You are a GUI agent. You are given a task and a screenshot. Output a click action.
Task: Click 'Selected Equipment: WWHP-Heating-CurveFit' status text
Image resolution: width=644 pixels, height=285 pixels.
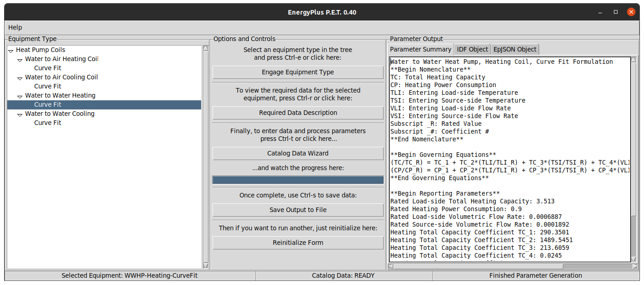[130, 275]
